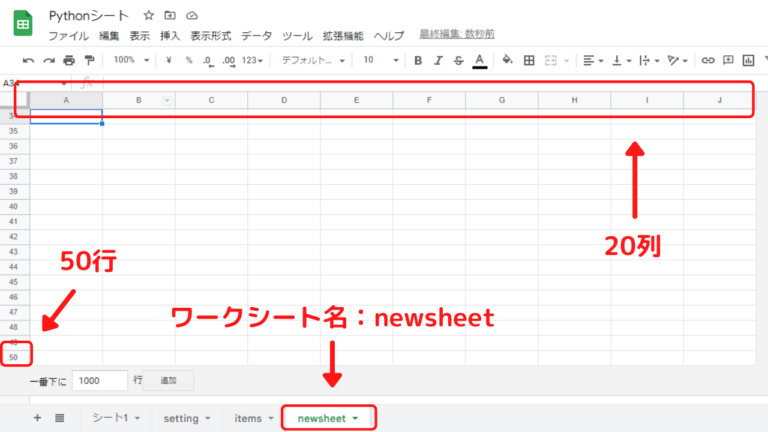
Task: Select column C header
Action: coord(212,100)
